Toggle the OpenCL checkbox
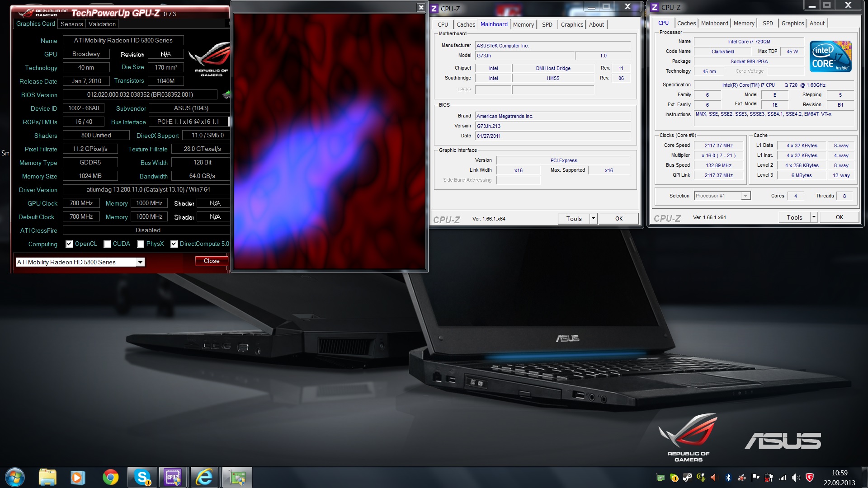This screenshot has width=868, height=488. click(x=69, y=244)
